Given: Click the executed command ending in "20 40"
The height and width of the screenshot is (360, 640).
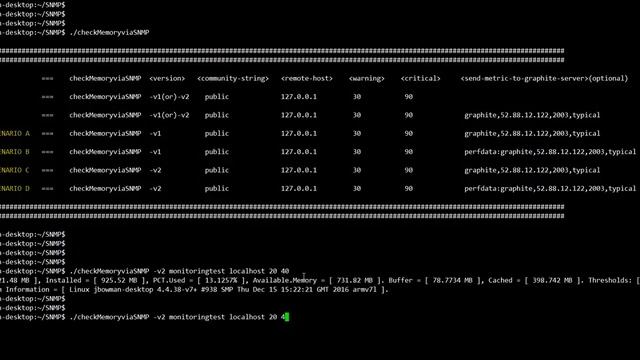Looking at the screenshot, I should click(179, 271).
